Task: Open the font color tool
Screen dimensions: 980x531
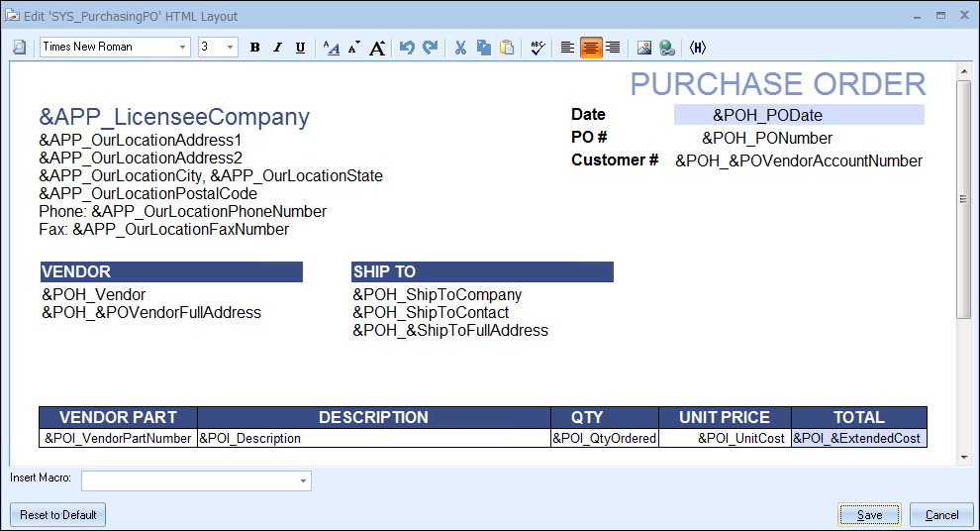Action: tap(332, 48)
